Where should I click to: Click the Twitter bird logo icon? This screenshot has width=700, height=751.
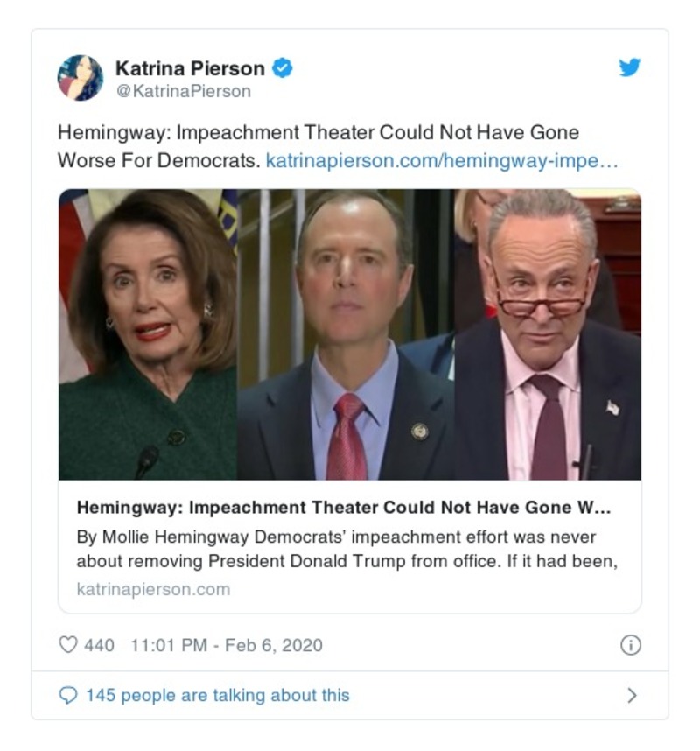[630, 67]
